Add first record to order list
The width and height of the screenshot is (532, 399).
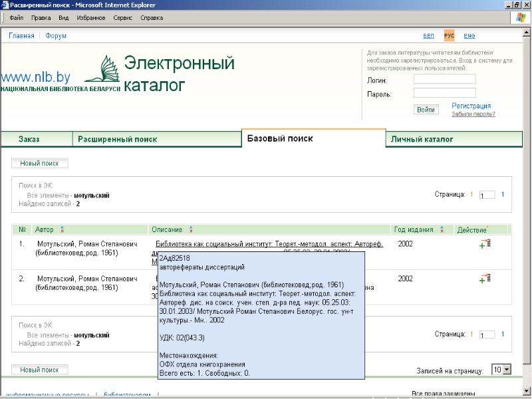[484, 245]
